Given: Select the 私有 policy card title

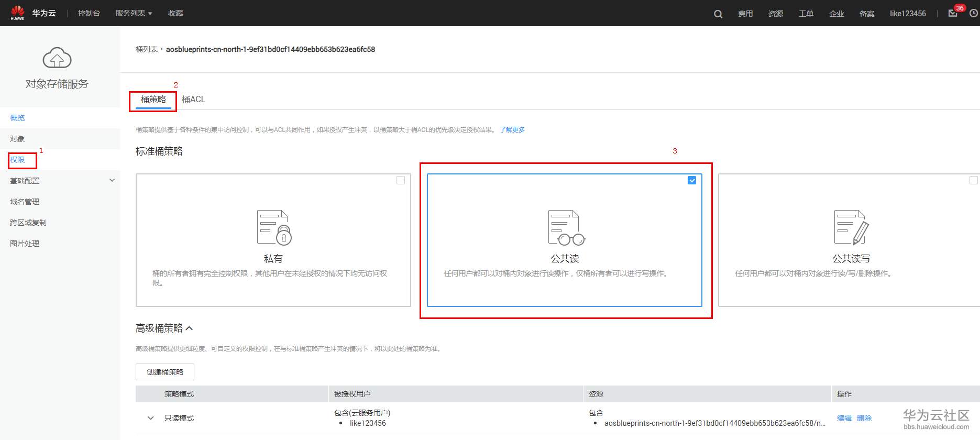Looking at the screenshot, I should pyautogui.click(x=273, y=259).
